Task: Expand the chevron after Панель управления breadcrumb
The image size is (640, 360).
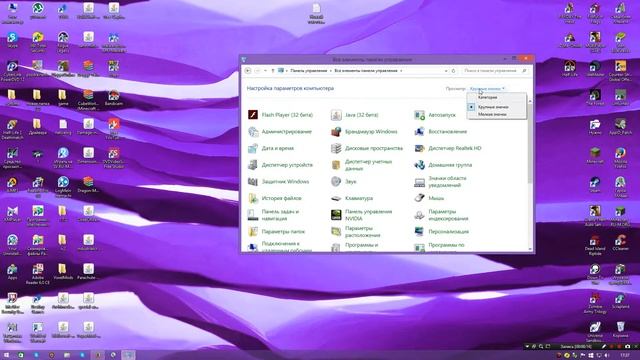Action: [x=331, y=71]
